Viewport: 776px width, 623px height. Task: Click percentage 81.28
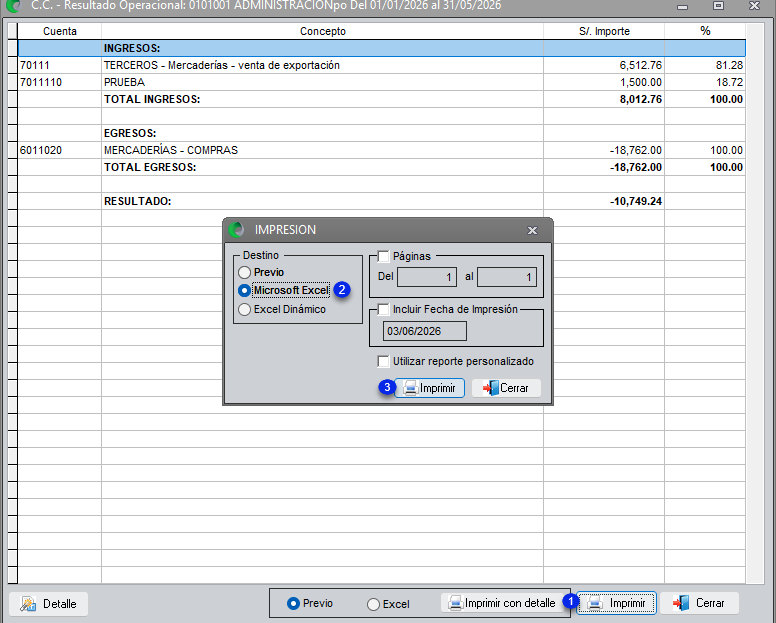click(x=729, y=65)
